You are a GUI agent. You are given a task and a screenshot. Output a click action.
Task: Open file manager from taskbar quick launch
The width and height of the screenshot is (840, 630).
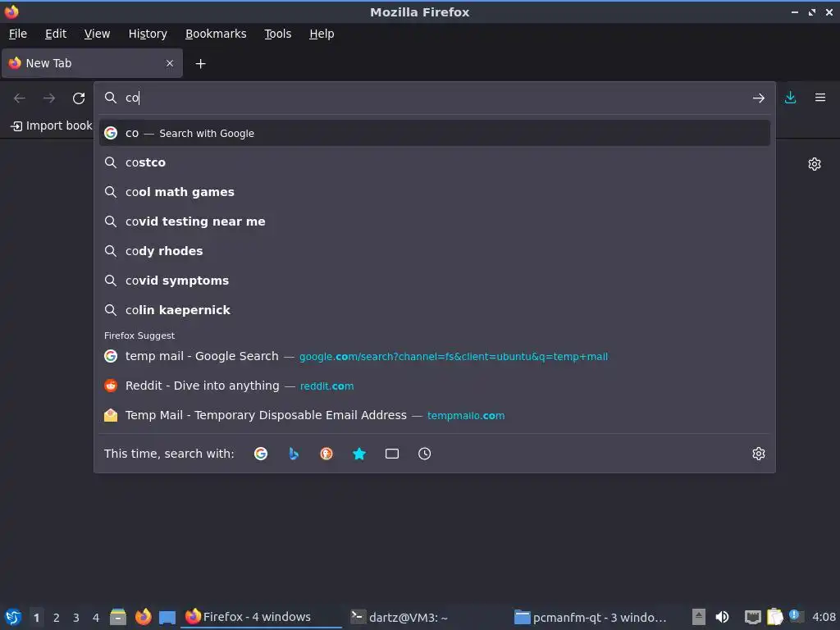pos(118,617)
